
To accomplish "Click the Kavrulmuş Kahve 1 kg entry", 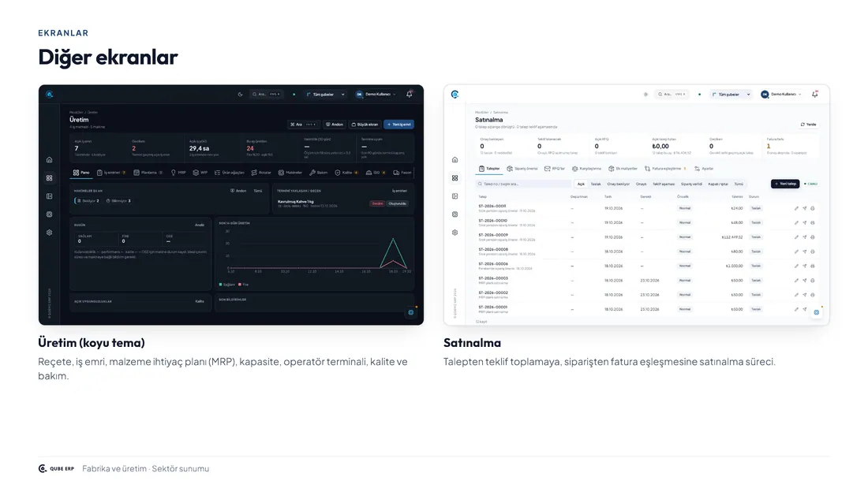I will [x=296, y=201].
